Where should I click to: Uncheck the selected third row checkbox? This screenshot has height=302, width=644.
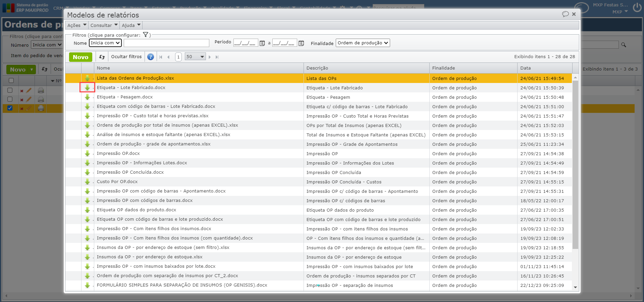pyautogui.click(x=10, y=108)
